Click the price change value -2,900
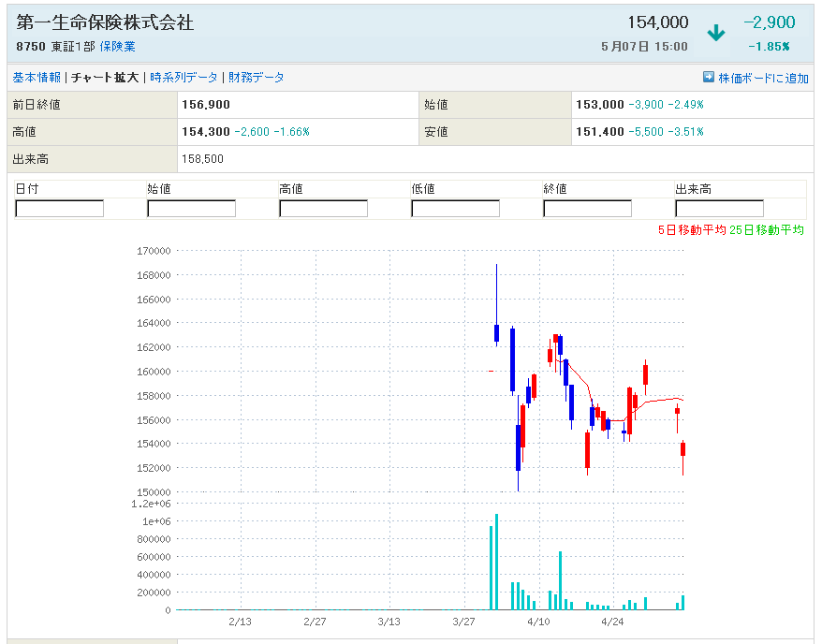 [x=769, y=22]
